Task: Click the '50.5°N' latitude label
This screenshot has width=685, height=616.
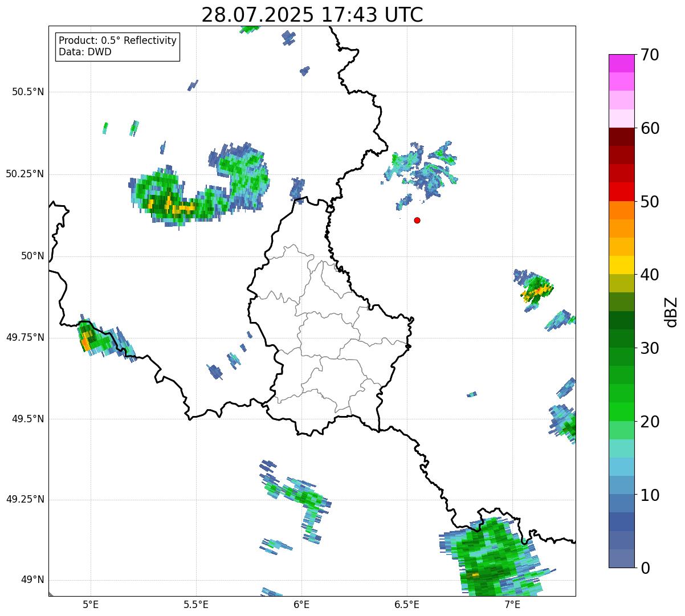Action: point(27,92)
